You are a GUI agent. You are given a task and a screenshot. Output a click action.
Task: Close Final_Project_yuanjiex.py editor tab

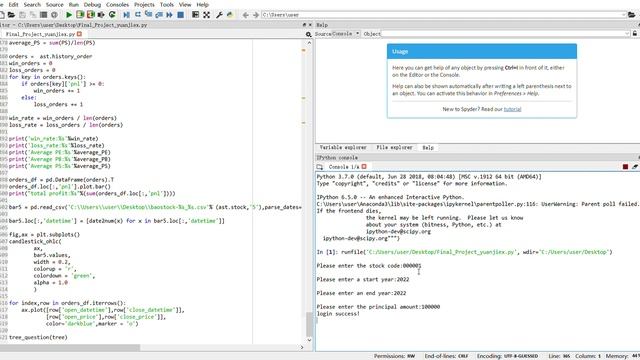click(x=80, y=34)
